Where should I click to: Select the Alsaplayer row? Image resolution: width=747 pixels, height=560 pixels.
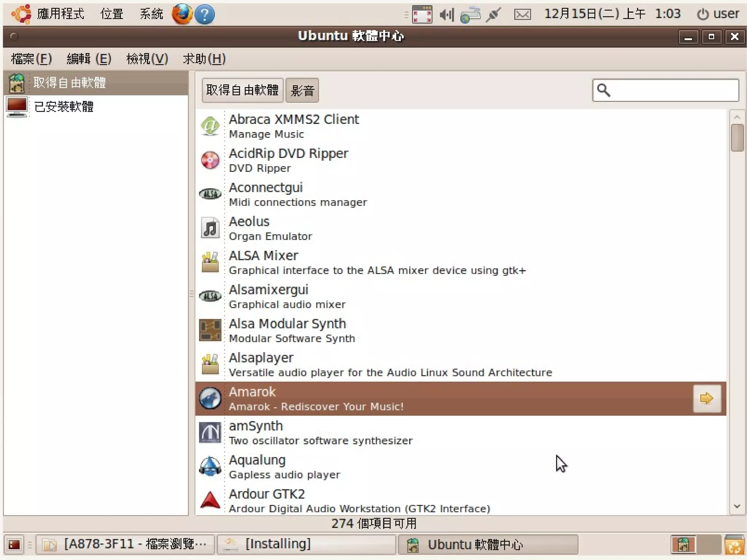coord(461,364)
